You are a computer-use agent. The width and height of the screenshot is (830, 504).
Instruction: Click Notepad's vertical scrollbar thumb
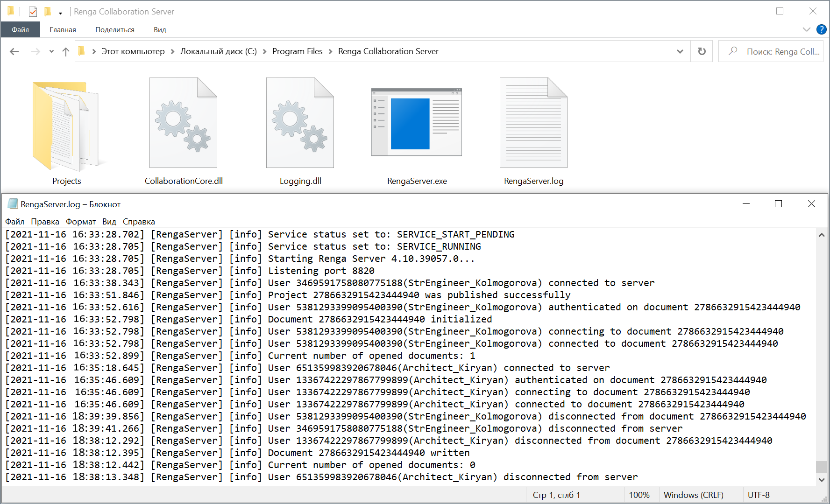[821, 467]
